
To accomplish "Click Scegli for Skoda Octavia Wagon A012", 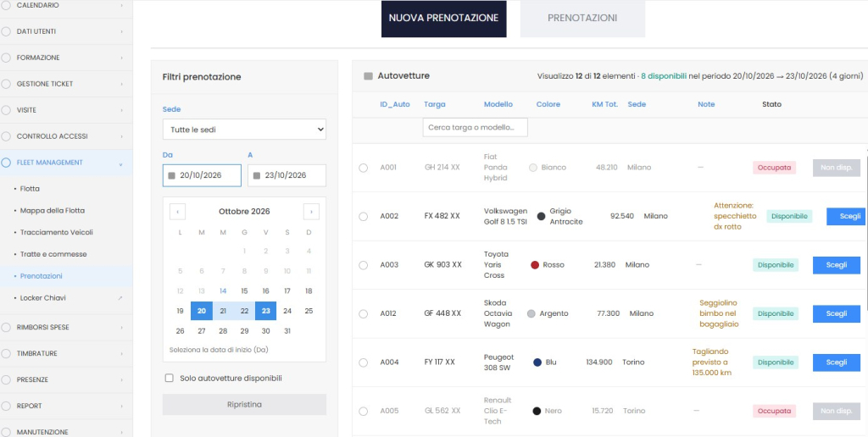I will (837, 313).
